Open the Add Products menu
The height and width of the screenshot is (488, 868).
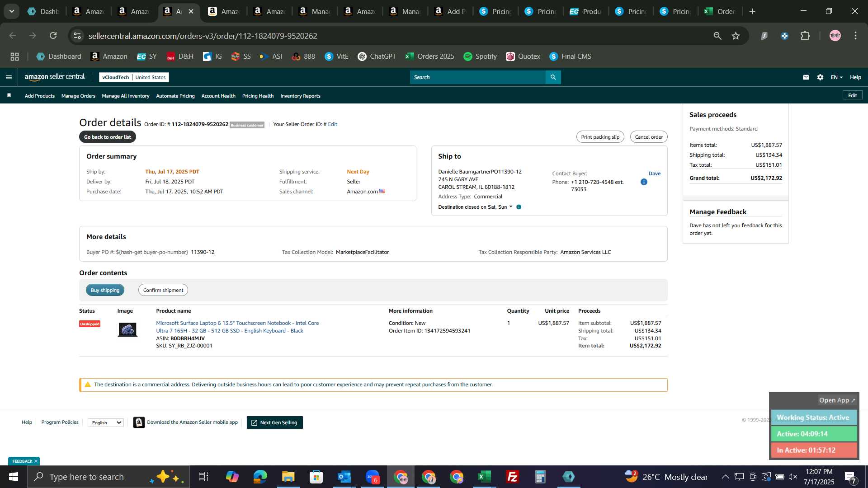(40, 96)
